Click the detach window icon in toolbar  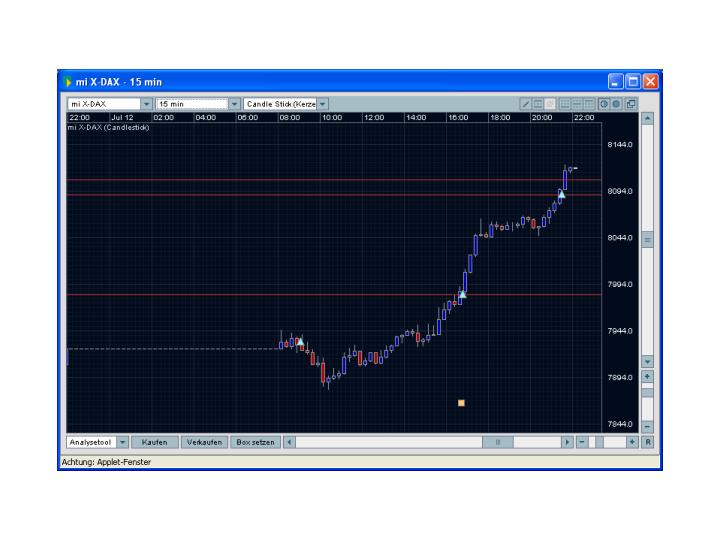tap(630, 104)
